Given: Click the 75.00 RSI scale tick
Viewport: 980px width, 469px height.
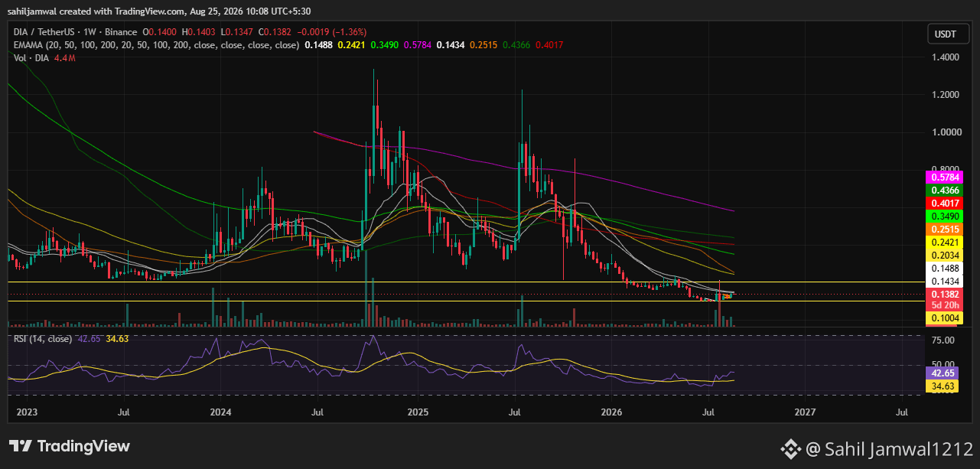Looking at the screenshot, I should 944,340.
